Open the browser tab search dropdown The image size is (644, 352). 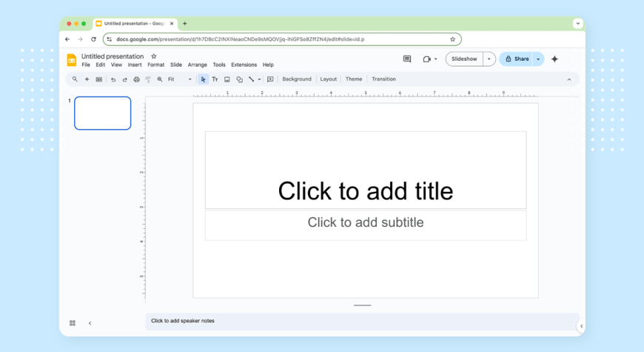(578, 24)
